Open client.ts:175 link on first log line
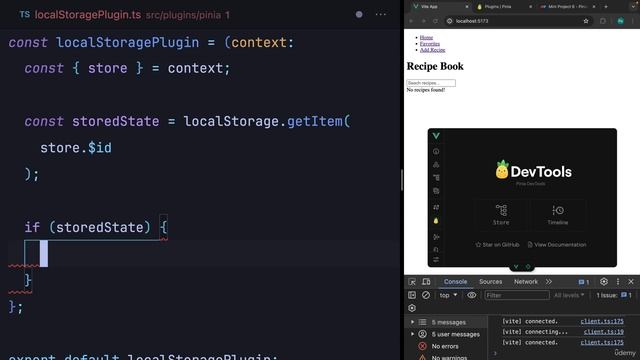Image resolution: width=640 pixels, height=360 pixels. (602, 321)
